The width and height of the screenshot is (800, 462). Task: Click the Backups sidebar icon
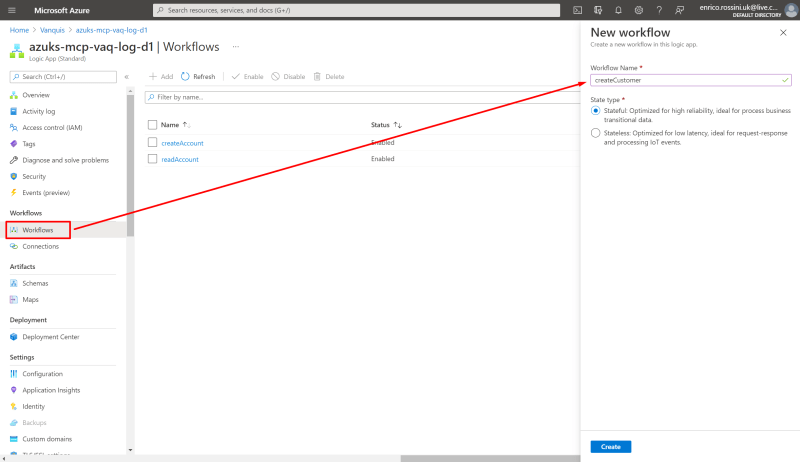pos(14,423)
